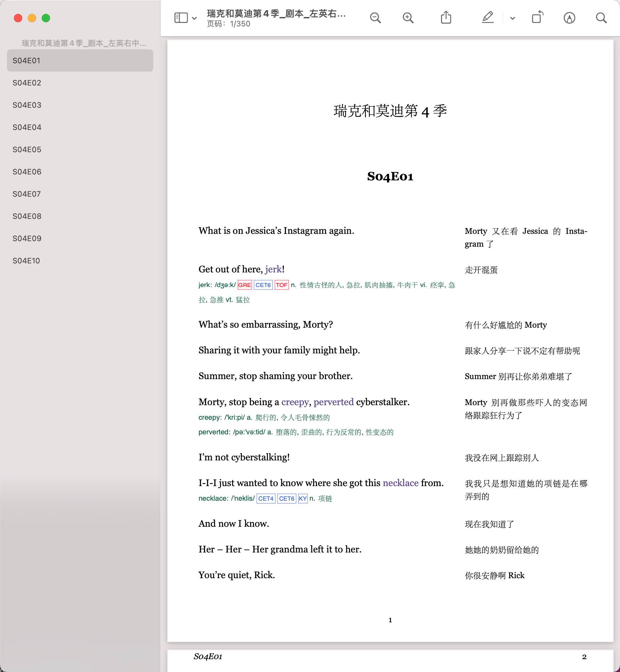The image size is (620, 672).
Task: Navigate to S04E06 chapter
Action: click(x=80, y=172)
